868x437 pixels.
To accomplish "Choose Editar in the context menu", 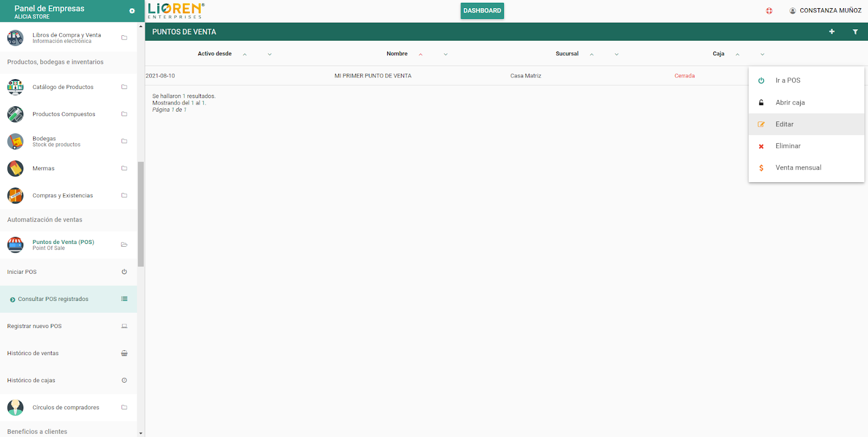I will pos(806,124).
